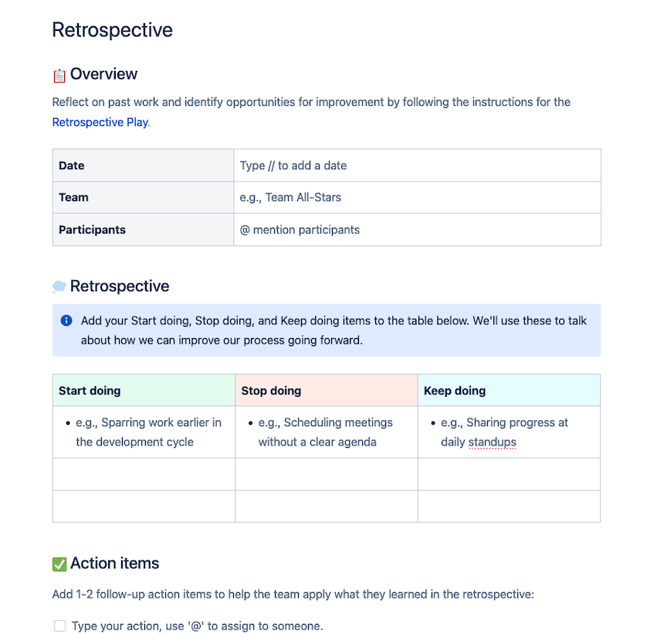Select the green Start doing header cell

144,391
